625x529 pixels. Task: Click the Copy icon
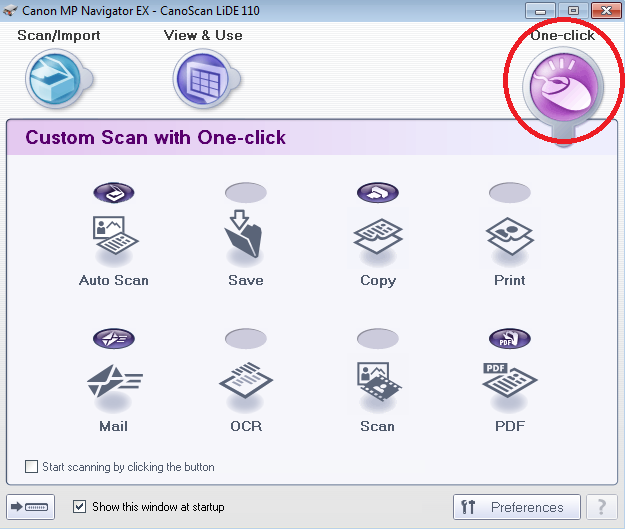(x=378, y=236)
